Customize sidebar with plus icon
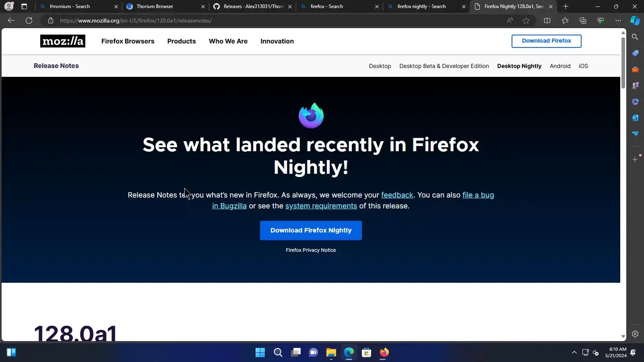Image resolution: width=644 pixels, height=362 pixels. click(x=635, y=160)
